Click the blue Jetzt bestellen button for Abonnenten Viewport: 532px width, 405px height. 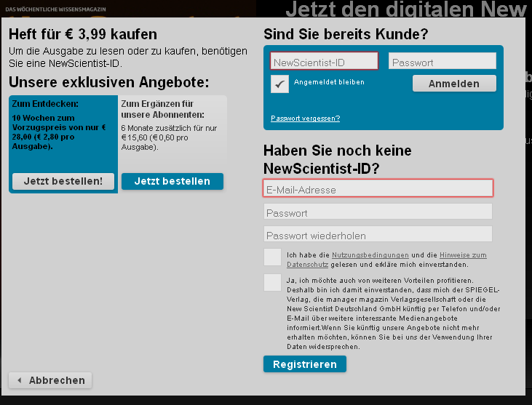[x=172, y=181]
